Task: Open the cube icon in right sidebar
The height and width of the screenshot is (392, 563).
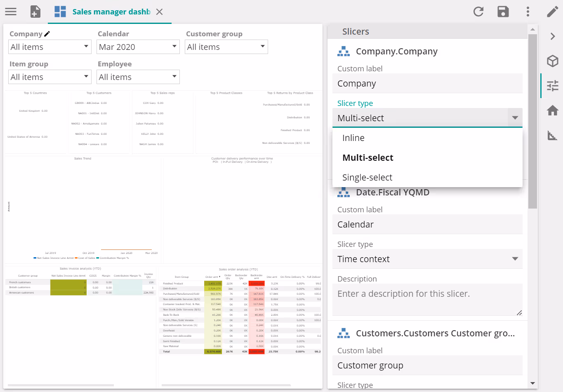Action: click(552, 61)
